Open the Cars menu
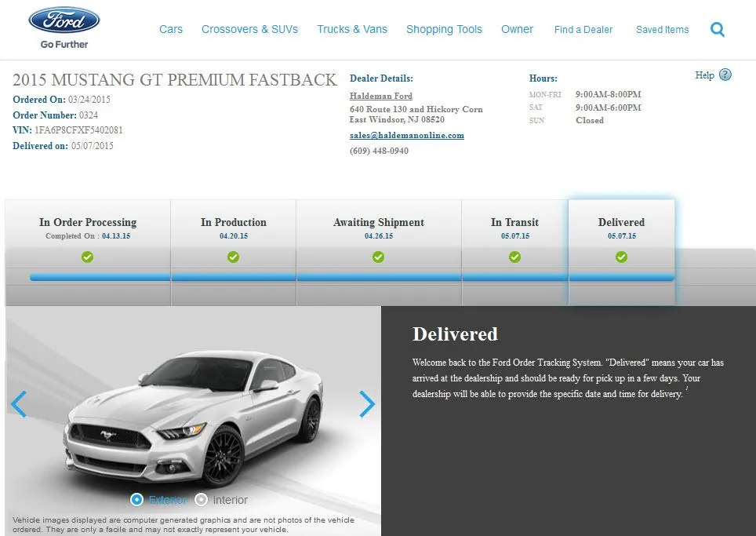The image size is (756, 536). pos(171,30)
